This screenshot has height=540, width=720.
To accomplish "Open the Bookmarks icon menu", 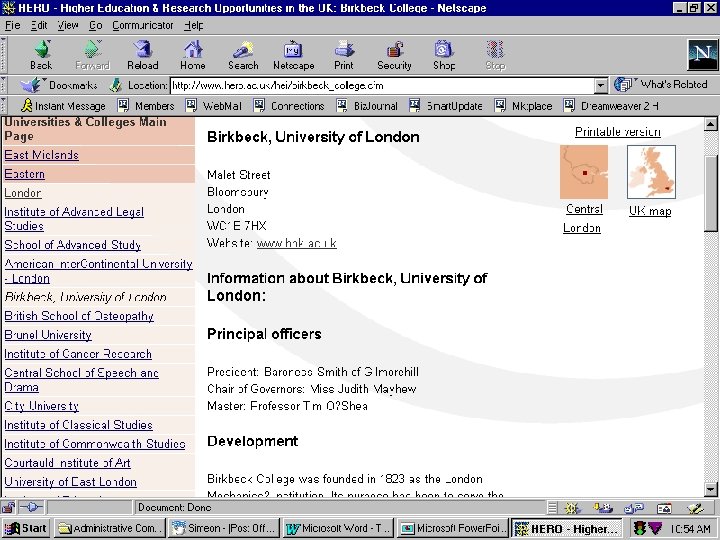I will pyautogui.click(x=32, y=85).
